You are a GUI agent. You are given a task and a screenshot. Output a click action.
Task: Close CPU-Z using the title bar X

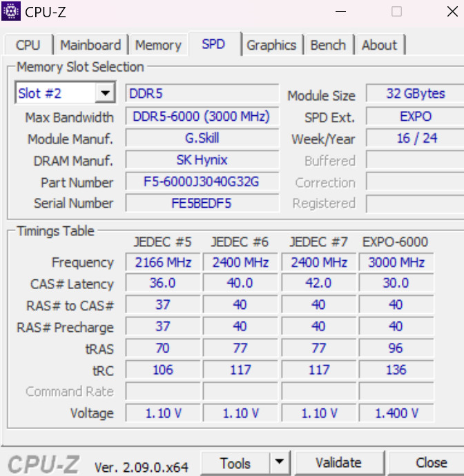[x=452, y=12]
